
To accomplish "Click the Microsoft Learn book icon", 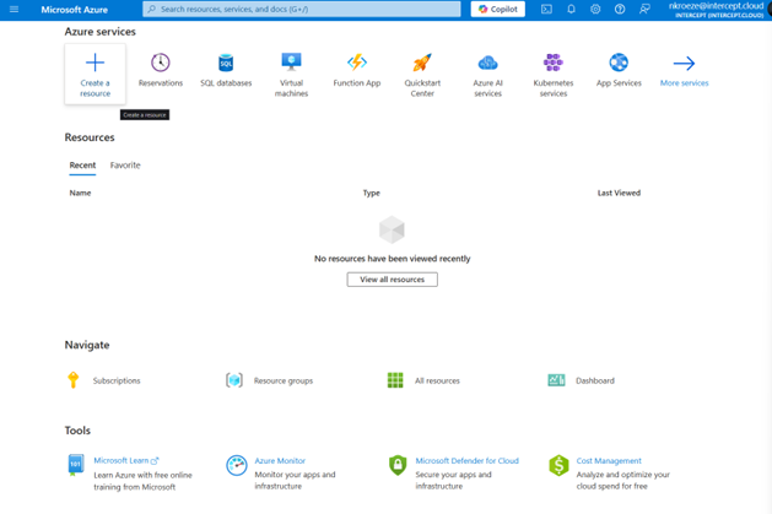I will point(75,465).
